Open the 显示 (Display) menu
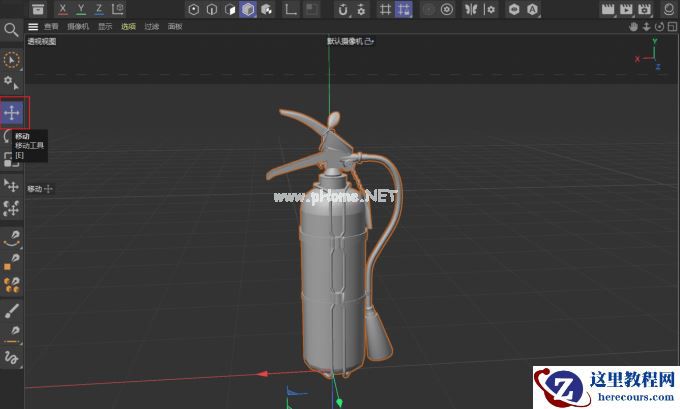This screenshot has height=409, width=680. (104, 27)
